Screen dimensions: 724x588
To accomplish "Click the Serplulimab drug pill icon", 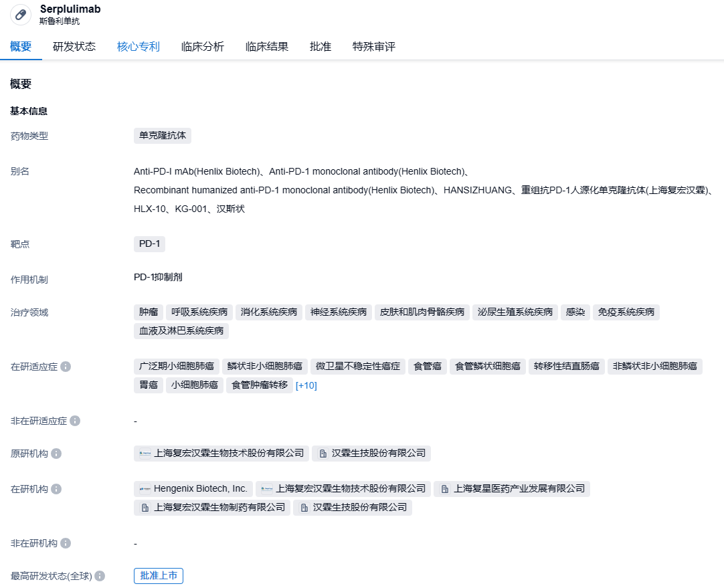I will point(21,15).
